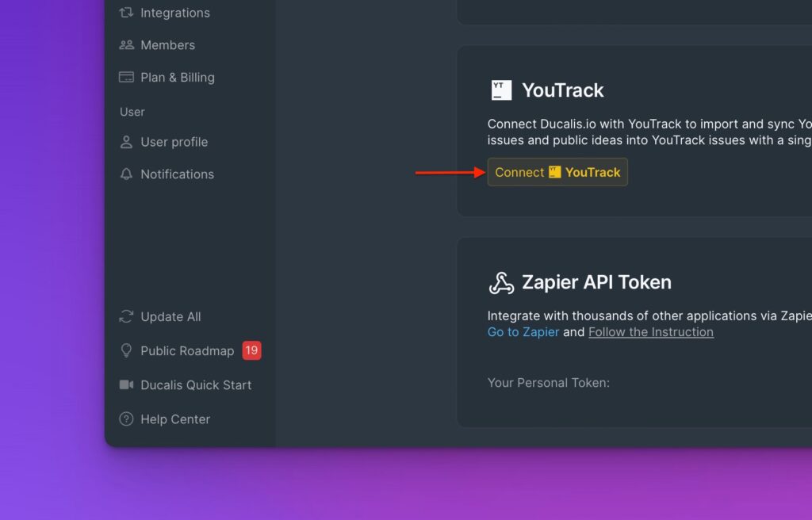
Task: Click the Zapier webhook logo icon
Action: (501, 283)
